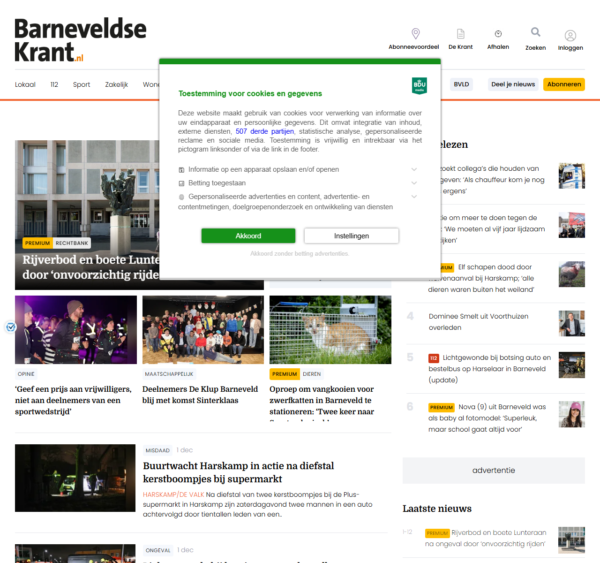Open the Lokaal menu item
This screenshot has height=563, width=600.
point(25,85)
